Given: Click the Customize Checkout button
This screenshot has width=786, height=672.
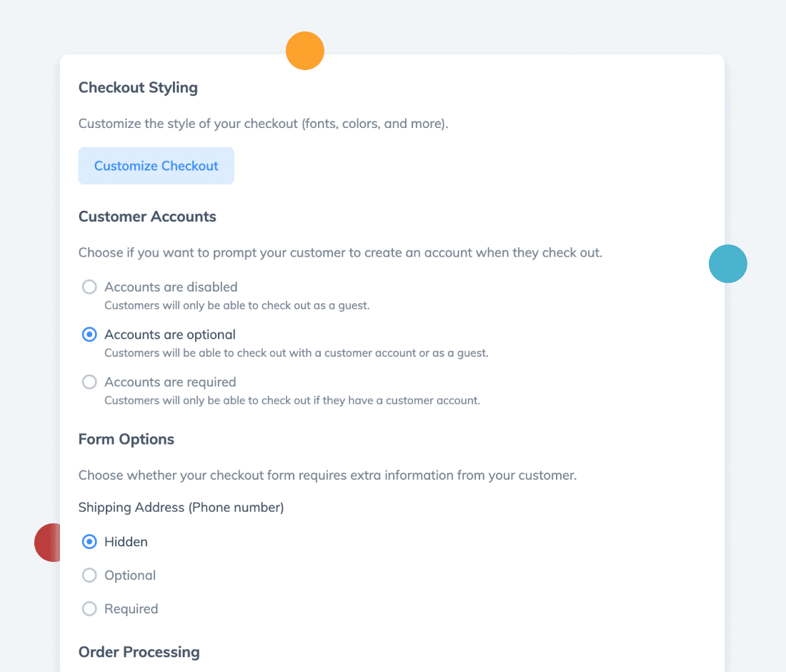Looking at the screenshot, I should 156,165.
